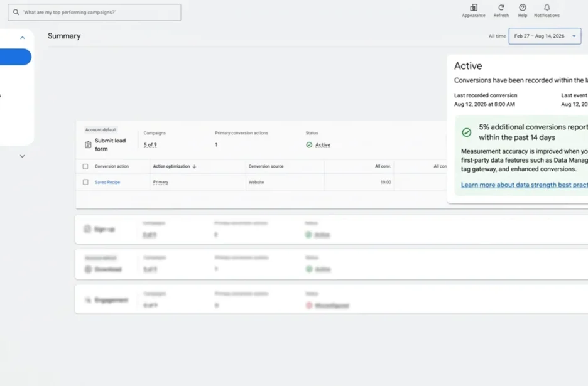
Task: Click the Conversion source column header
Action: 266,166
